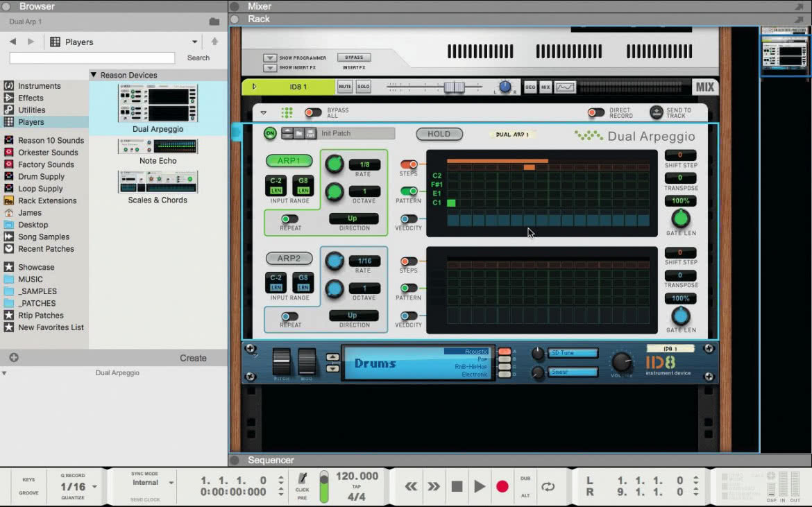812x507 pixels.
Task: Toggle ARP1 Repeat switch
Action: pyautogui.click(x=289, y=219)
